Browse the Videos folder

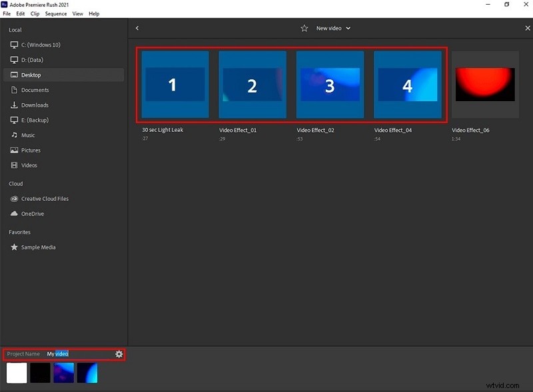click(29, 165)
